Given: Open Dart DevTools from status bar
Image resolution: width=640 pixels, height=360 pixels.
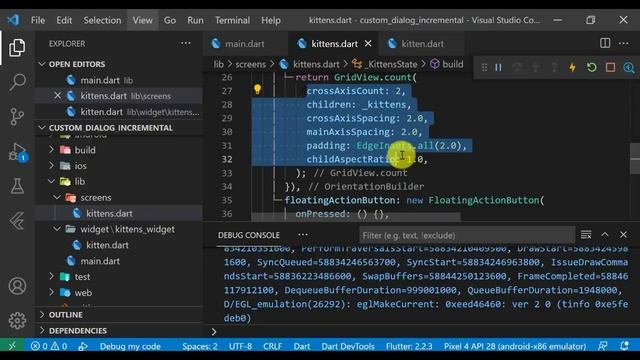Looking at the screenshot, I should (x=348, y=346).
